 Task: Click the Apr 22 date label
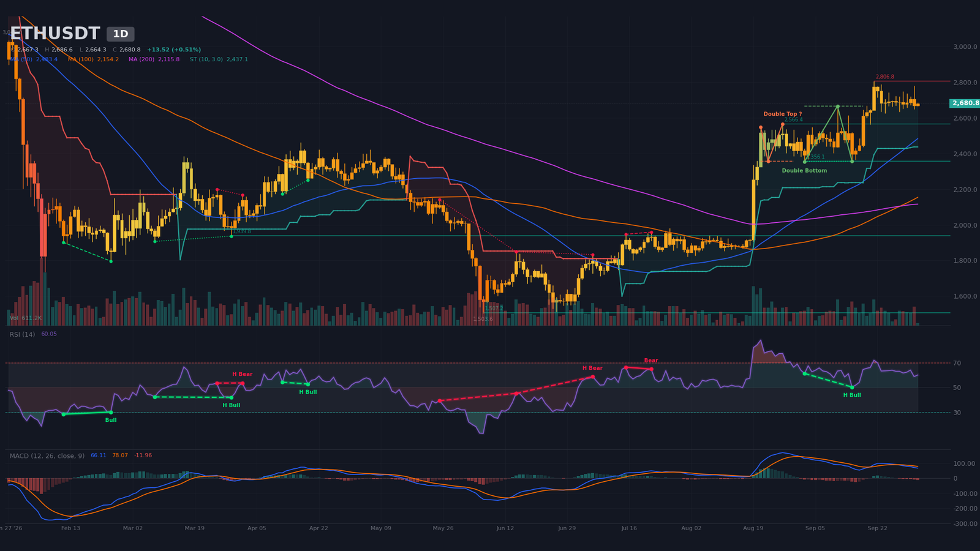tap(318, 528)
